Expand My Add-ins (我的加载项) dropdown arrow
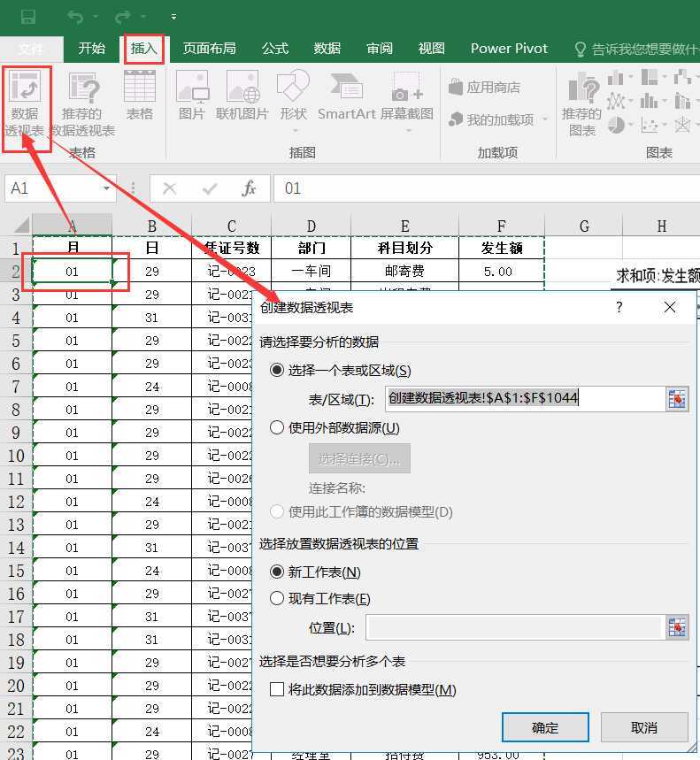 (x=545, y=119)
